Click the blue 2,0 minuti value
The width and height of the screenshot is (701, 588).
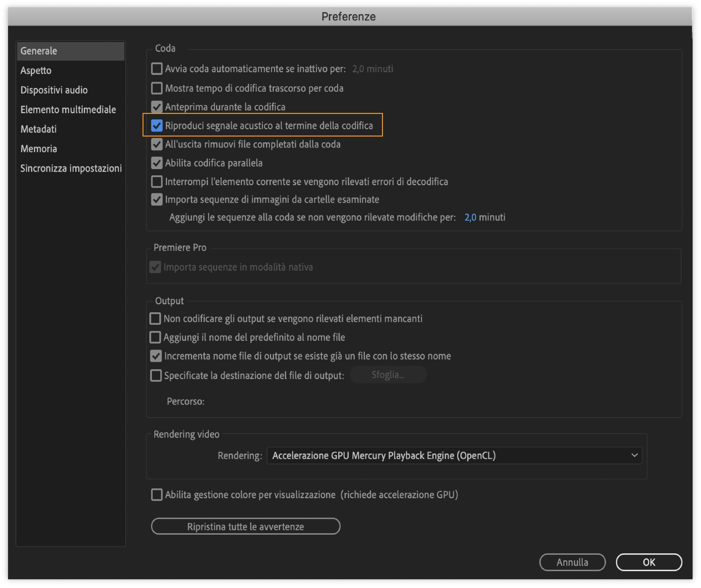coord(470,217)
